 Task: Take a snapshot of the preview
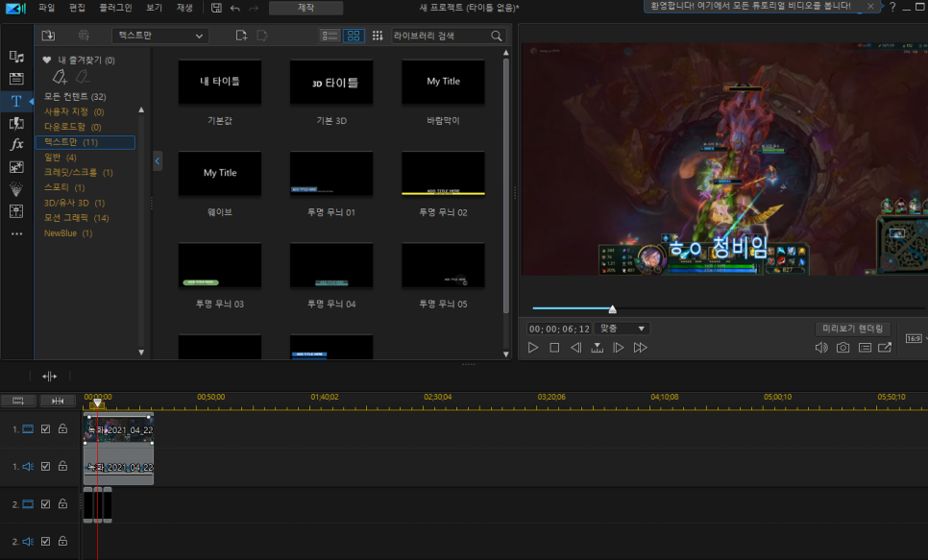(x=843, y=348)
